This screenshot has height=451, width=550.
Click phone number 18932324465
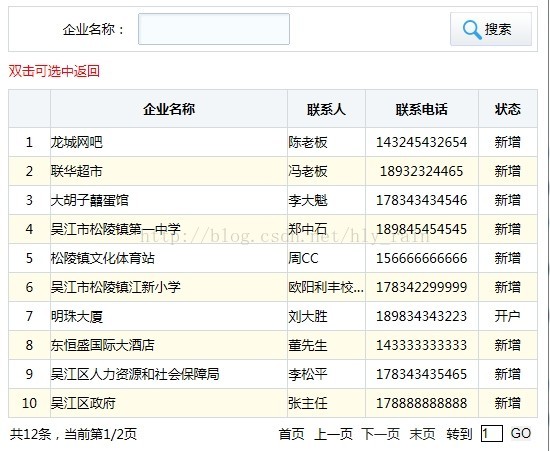coord(422,171)
